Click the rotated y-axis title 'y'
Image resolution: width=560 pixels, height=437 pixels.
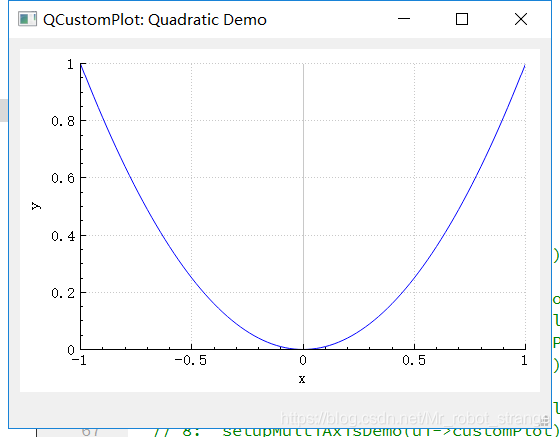click(36, 206)
